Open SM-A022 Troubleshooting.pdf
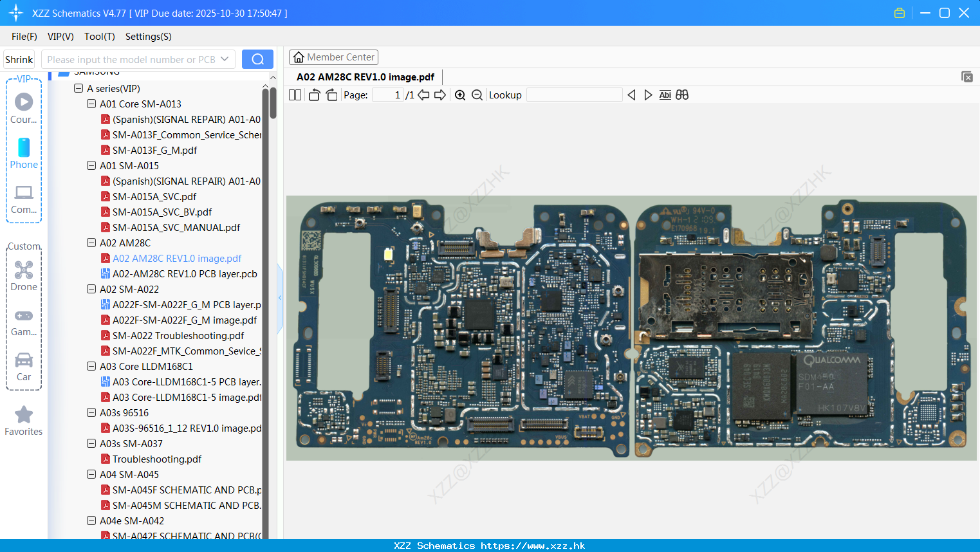 tap(178, 335)
